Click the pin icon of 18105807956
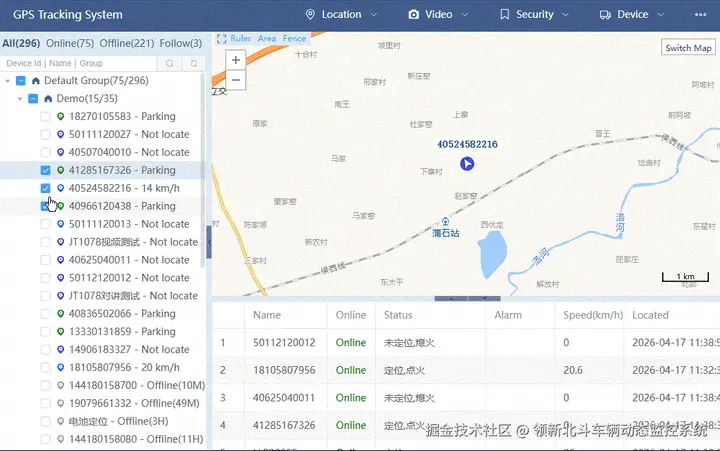720x451 pixels. 60,367
